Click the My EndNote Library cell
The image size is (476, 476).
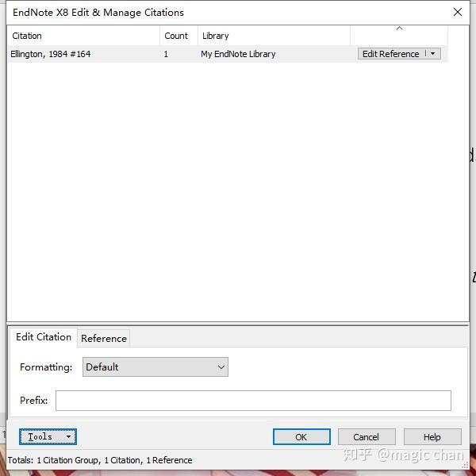(238, 54)
